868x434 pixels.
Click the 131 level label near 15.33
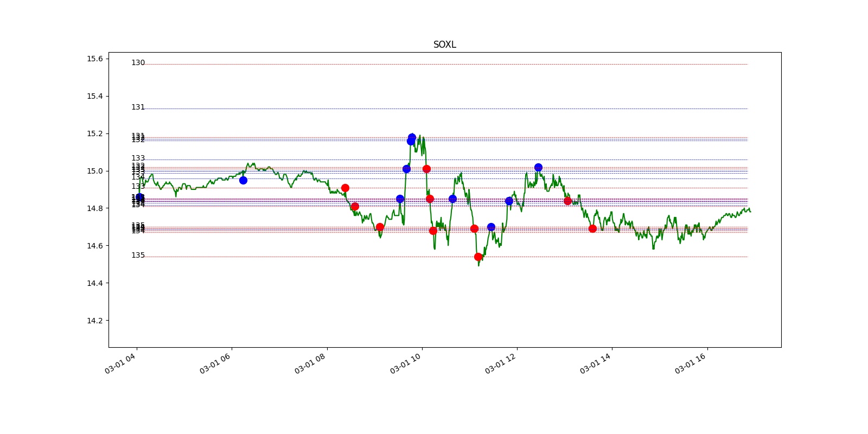(138, 107)
